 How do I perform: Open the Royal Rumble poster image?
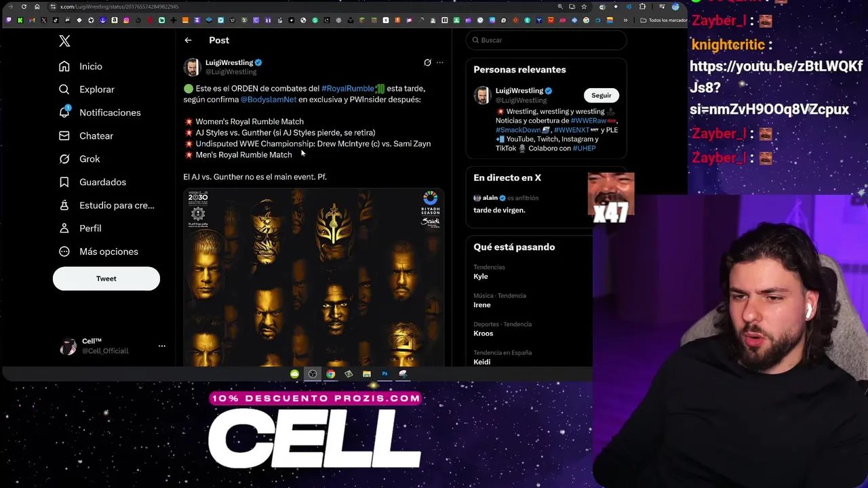click(313, 278)
